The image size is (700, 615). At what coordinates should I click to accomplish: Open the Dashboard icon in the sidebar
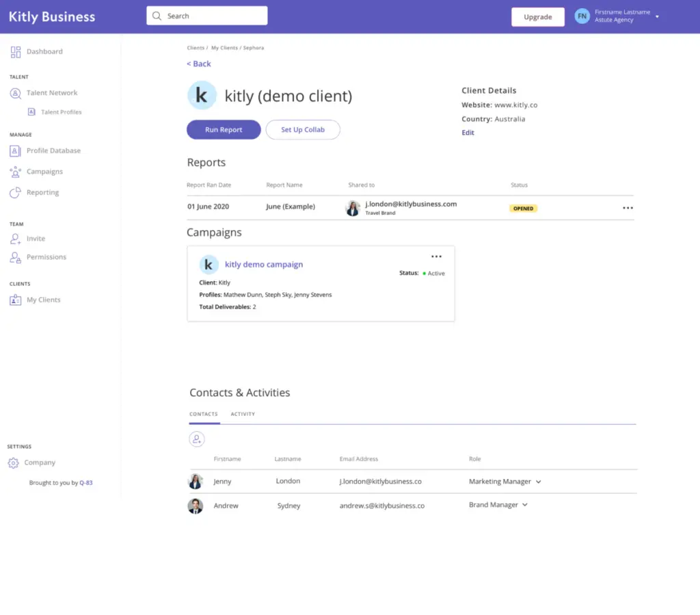point(16,51)
